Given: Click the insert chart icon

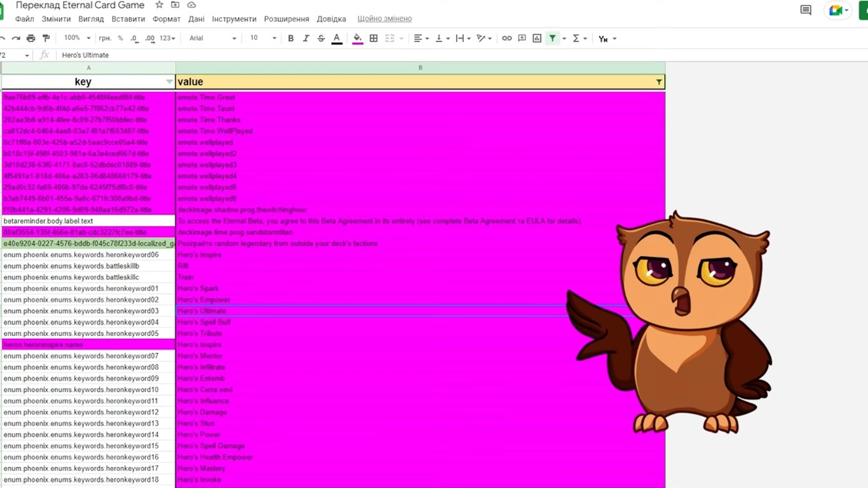Looking at the screenshot, I should (x=537, y=38).
